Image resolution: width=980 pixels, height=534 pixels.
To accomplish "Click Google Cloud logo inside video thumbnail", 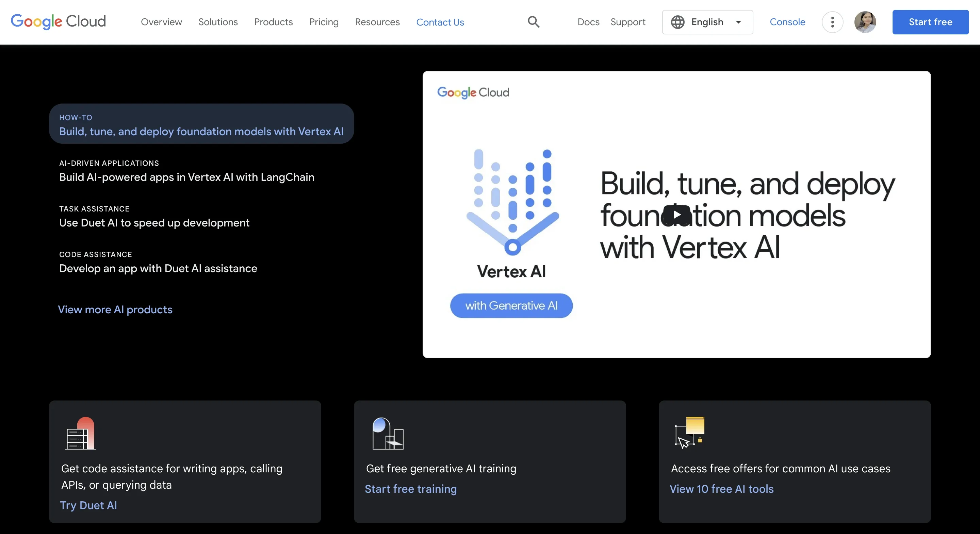I will [x=473, y=92].
